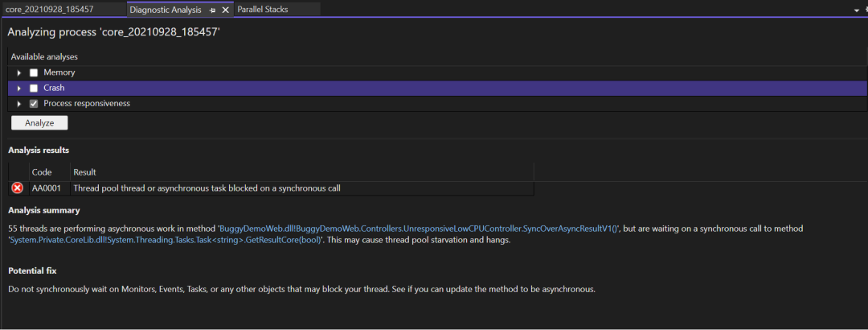Open the Parallel Stacks tab
The width and height of the screenshot is (868, 330).
263,10
